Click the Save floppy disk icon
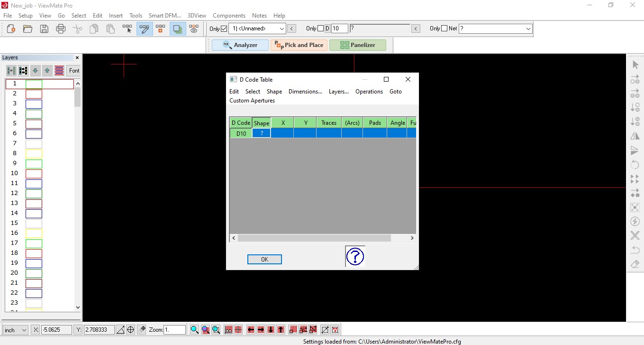This screenshot has width=644, height=345. [x=44, y=29]
